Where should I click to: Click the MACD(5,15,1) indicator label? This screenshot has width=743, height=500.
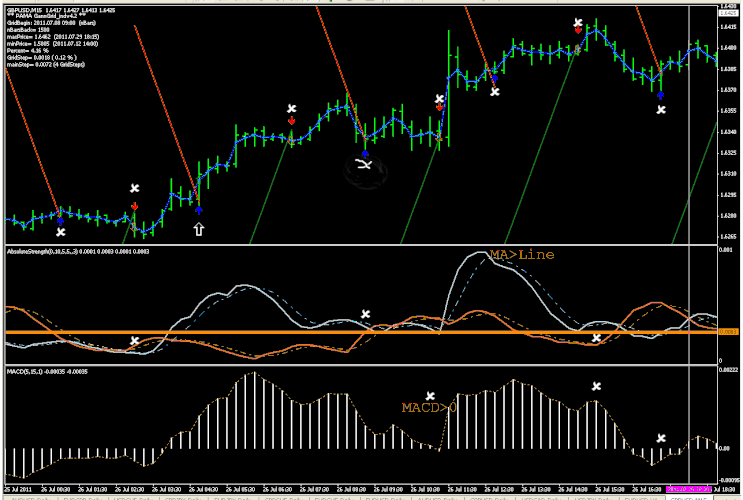coord(47,372)
